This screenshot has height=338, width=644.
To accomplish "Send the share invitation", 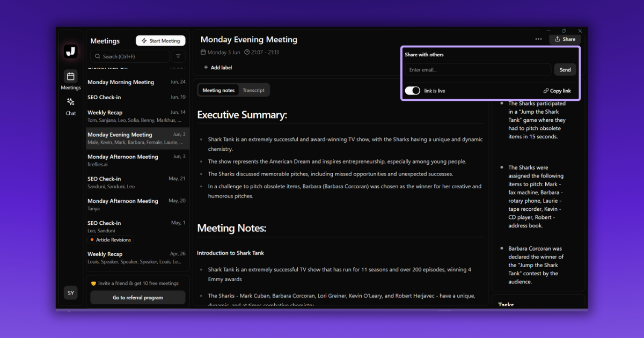I will (565, 70).
